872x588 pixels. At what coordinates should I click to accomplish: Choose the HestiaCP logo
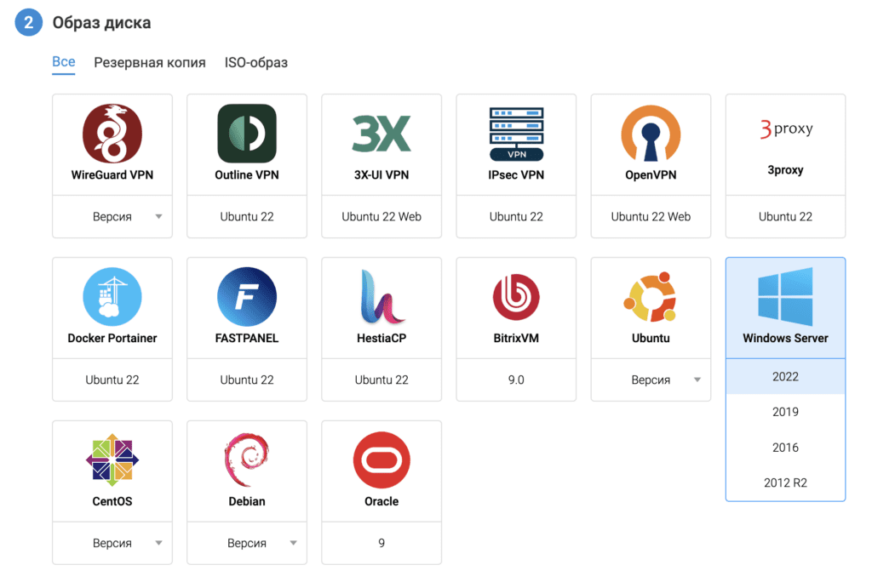pos(381,297)
